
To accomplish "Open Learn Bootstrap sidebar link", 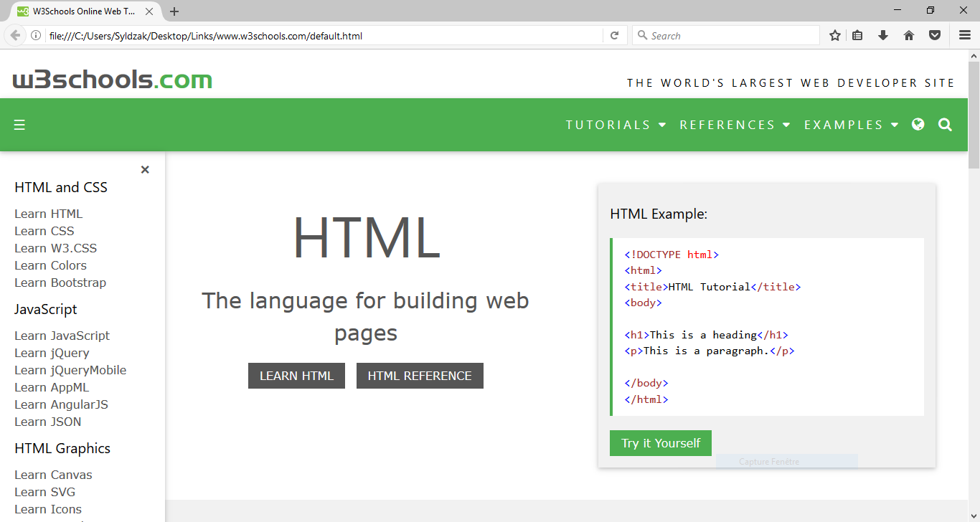I will 60,283.
